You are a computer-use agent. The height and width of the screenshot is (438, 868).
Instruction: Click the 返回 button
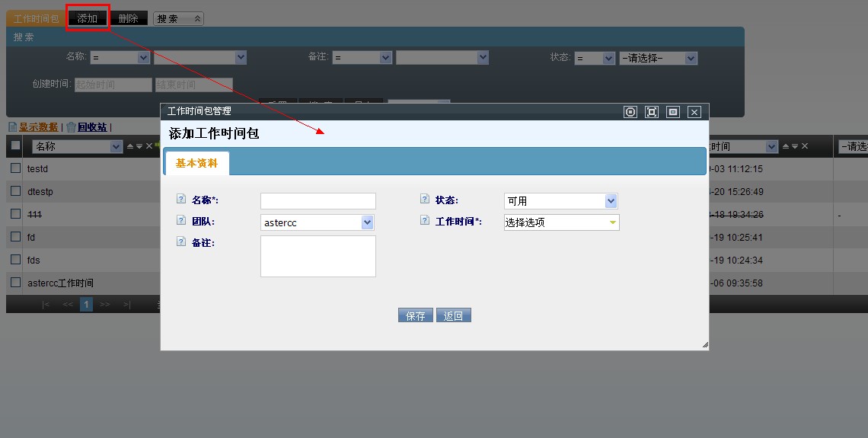[x=454, y=315]
